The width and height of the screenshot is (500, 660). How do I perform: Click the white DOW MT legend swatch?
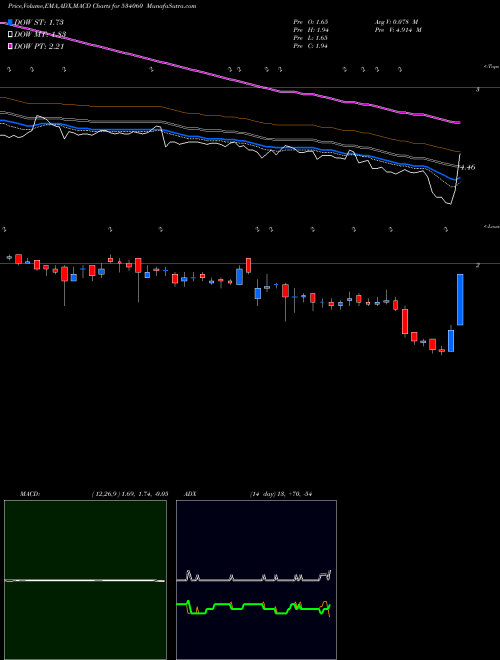[x=11, y=34]
